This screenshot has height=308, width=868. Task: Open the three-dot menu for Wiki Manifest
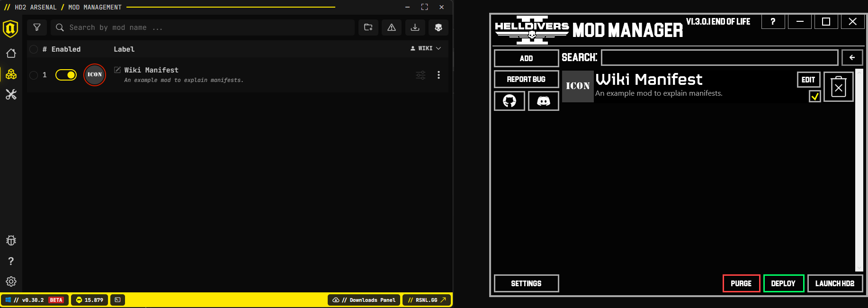pyautogui.click(x=438, y=75)
